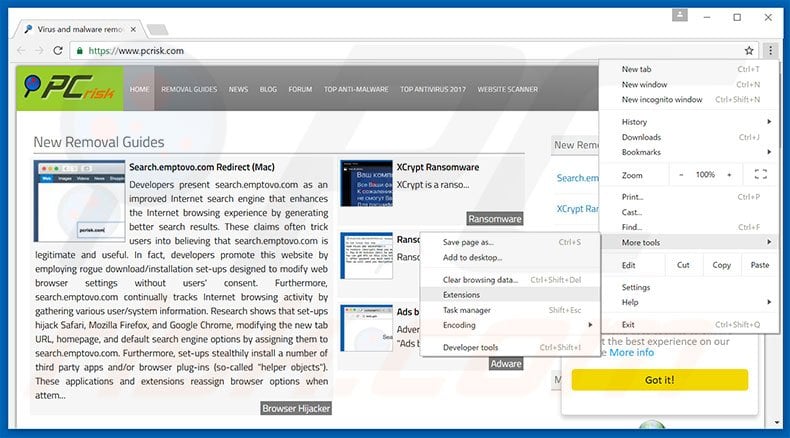Viewport: 790px width, 438px height.
Task: Select Cast... in the Chrome menu
Action: pos(689,212)
